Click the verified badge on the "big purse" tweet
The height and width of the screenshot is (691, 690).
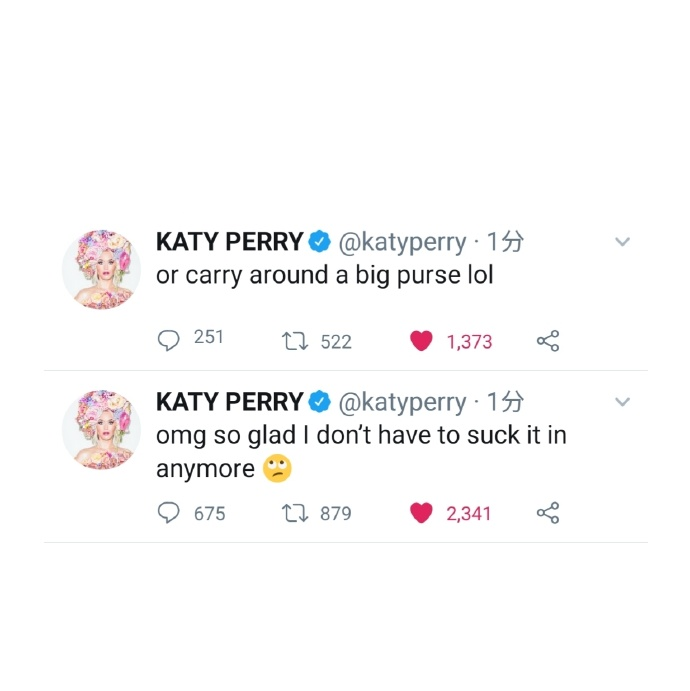(320, 242)
